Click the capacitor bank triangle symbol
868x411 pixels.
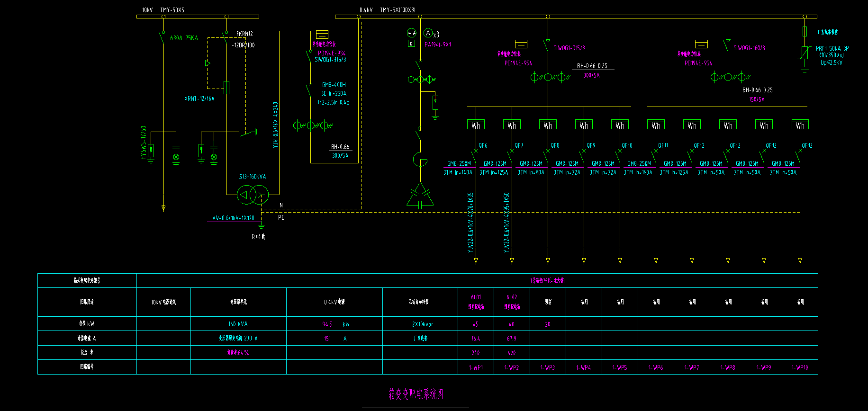pyautogui.click(x=420, y=195)
